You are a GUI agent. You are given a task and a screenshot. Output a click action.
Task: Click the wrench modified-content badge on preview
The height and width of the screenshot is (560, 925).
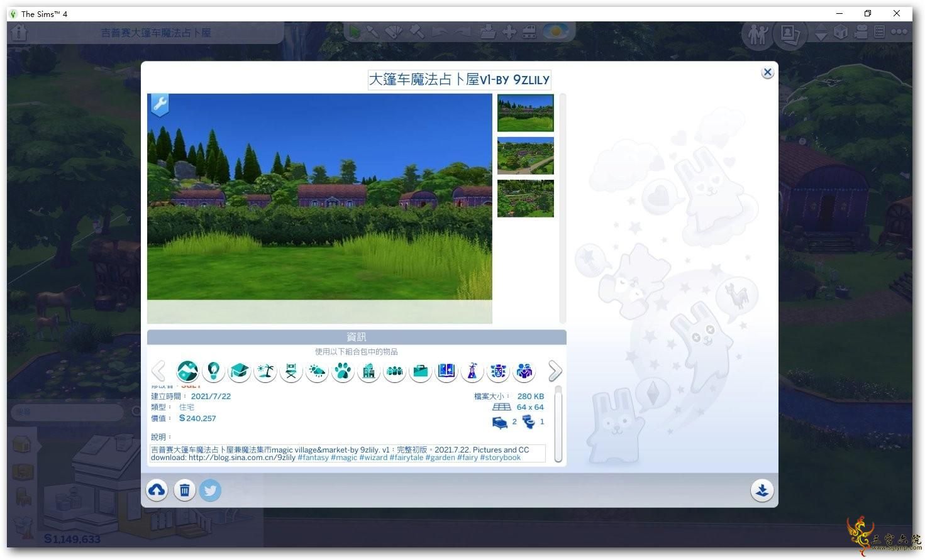tap(160, 104)
